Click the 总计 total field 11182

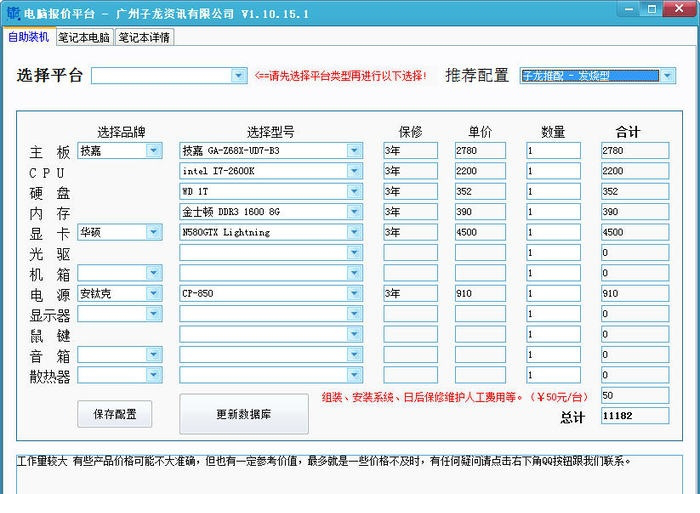(x=635, y=416)
